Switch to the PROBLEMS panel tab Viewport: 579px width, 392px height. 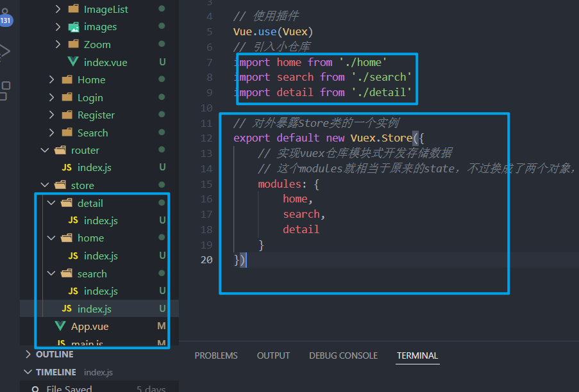pos(216,355)
